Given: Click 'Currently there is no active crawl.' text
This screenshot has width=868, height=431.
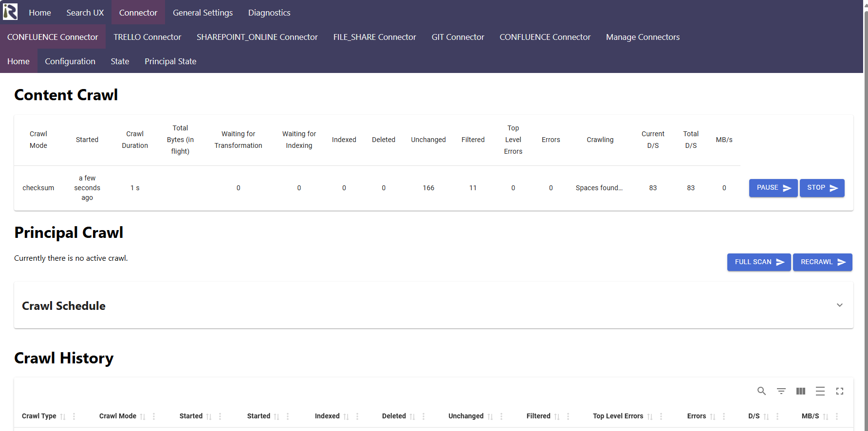Looking at the screenshot, I should 71,258.
